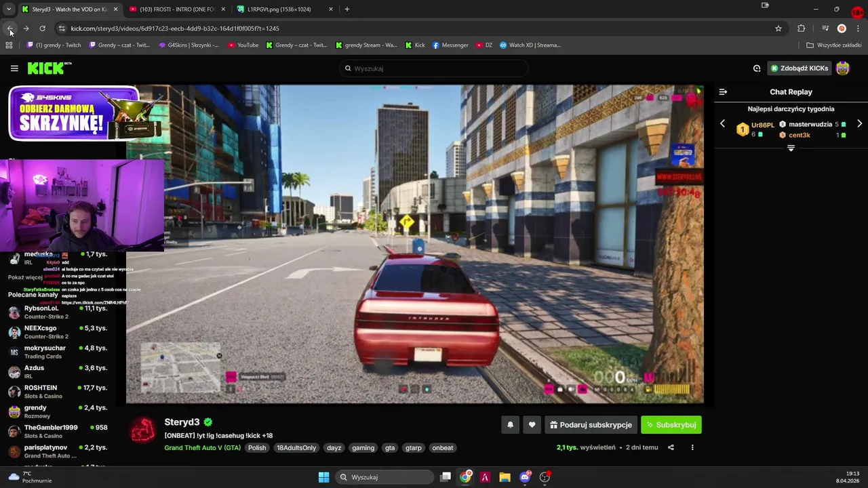Viewport: 868px width, 488px height.
Task: Open the G4Skins | Skrzynki bookmark
Action: click(189, 45)
